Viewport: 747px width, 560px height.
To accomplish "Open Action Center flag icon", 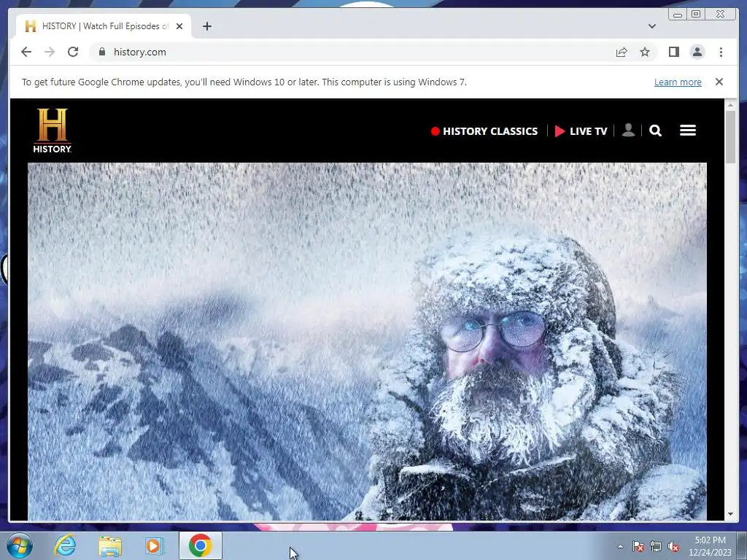I will pyautogui.click(x=638, y=547).
